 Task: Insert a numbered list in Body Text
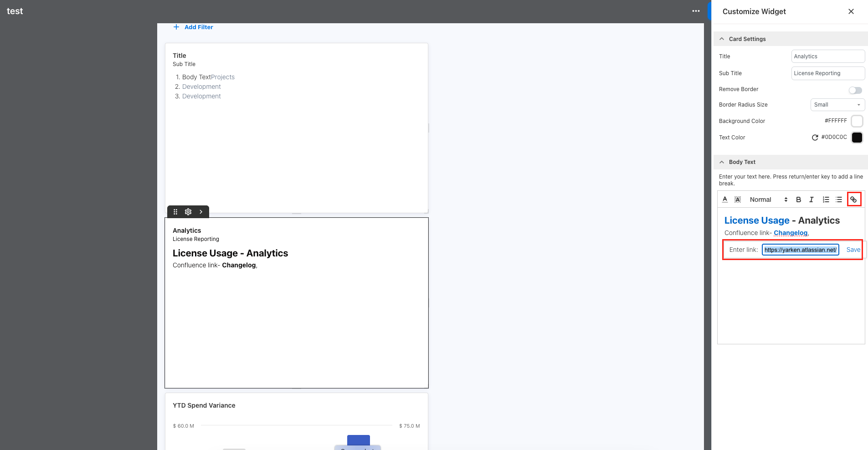(x=826, y=199)
